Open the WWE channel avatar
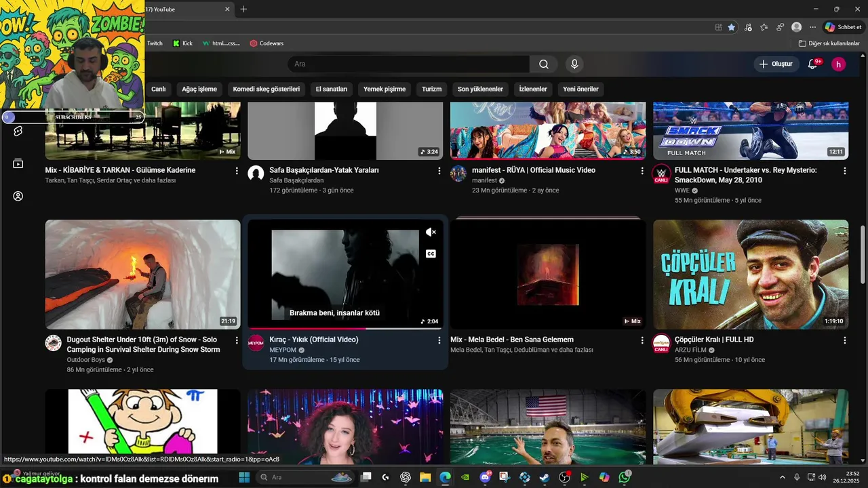 coord(661,173)
